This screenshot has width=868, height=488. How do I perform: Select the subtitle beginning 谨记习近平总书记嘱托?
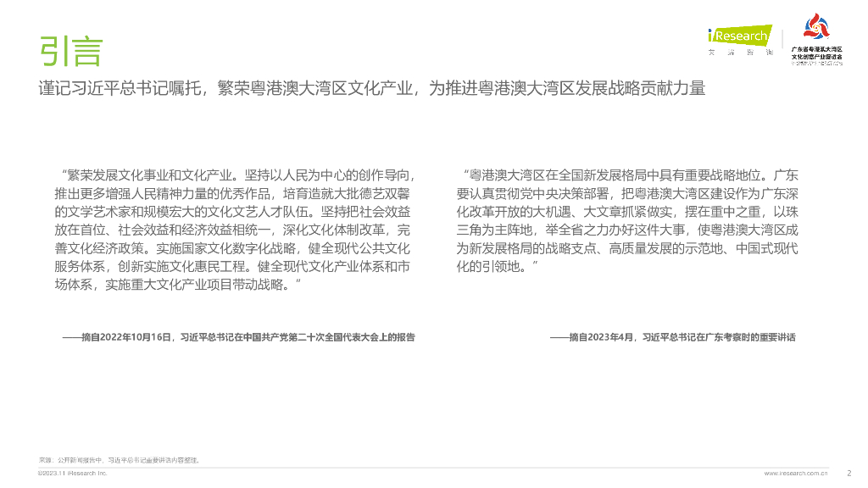tap(372, 88)
